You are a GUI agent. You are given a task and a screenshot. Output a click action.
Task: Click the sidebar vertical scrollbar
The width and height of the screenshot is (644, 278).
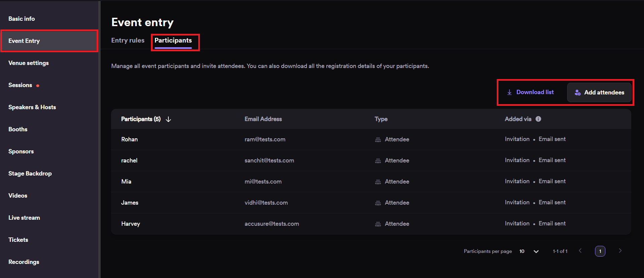(99, 139)
